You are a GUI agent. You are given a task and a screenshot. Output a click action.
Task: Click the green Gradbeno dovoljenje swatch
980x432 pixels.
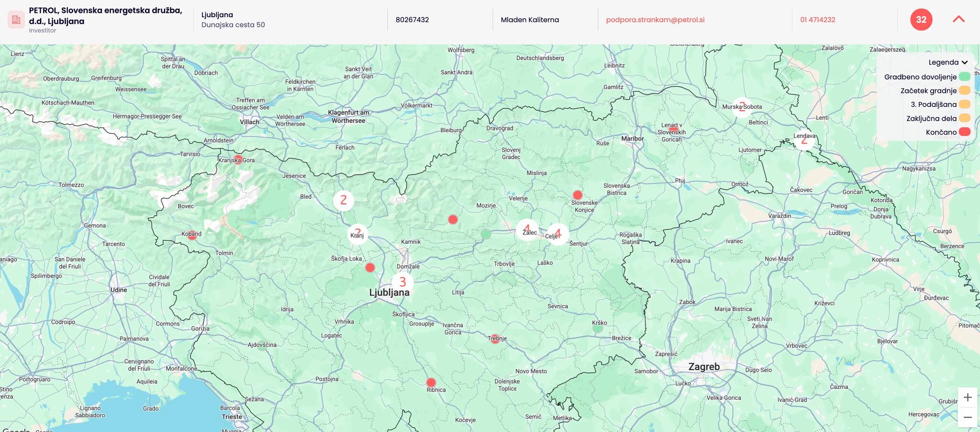click(965, 77)
